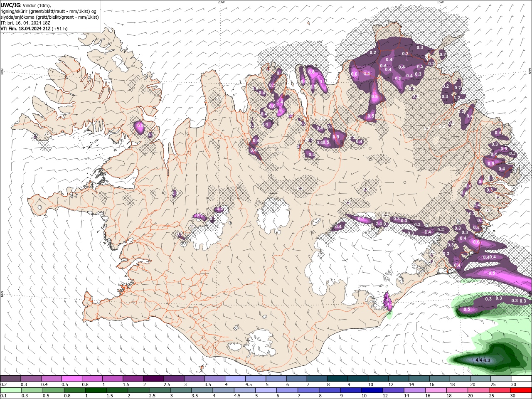Click the 4.4 rainfall value offshore

pos(478,360)
